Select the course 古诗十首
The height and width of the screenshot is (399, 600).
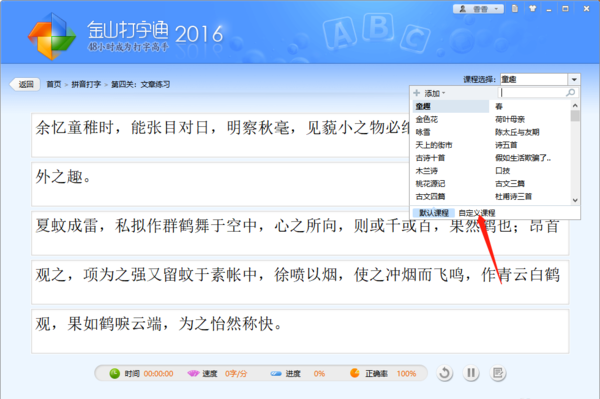[x=430, y=158]
